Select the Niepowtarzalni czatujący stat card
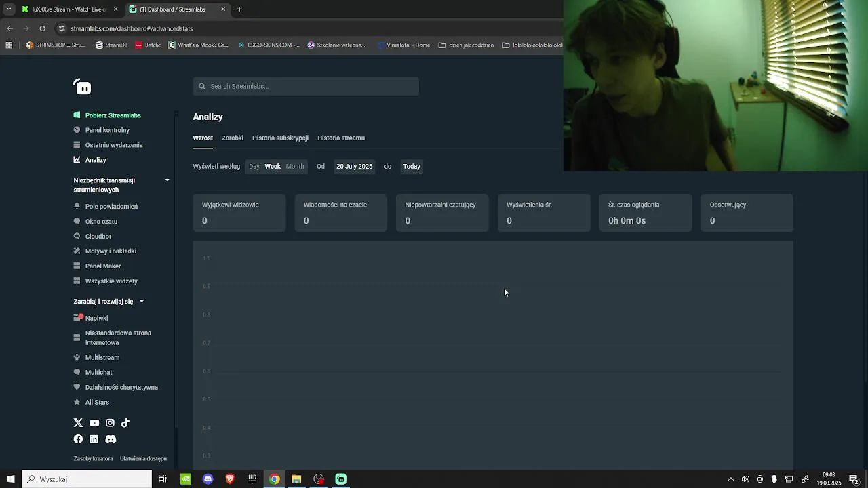 point(442,213)
